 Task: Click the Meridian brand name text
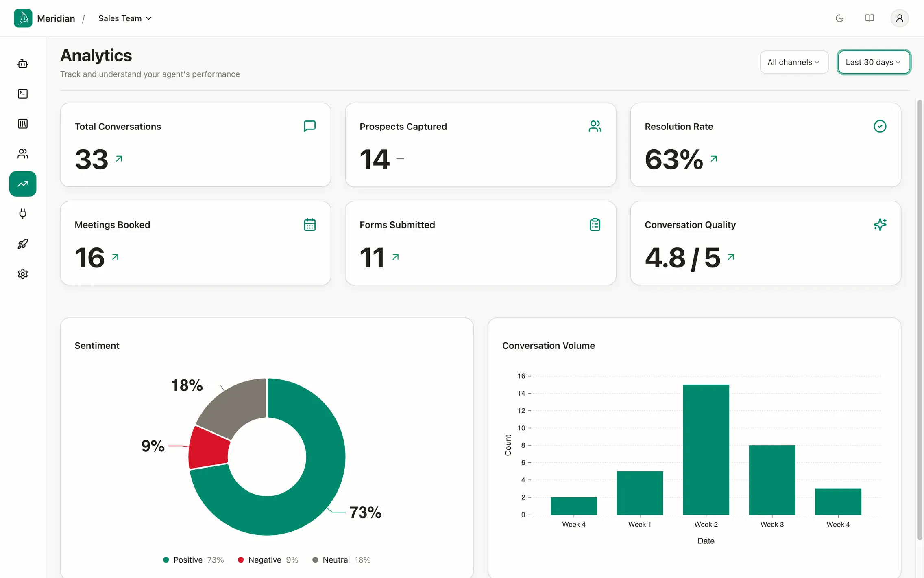(56, 18)
